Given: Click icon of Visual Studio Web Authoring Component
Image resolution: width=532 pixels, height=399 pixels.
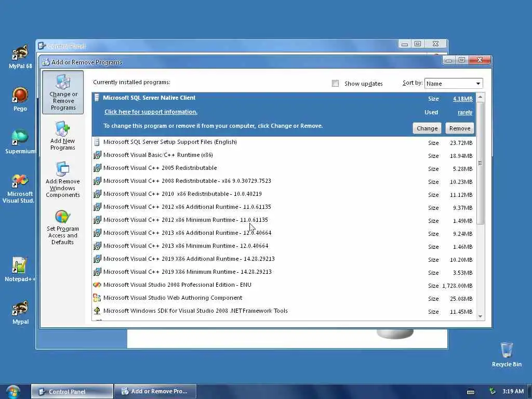Looking at the screenshot, I should (x=97, y=298).
